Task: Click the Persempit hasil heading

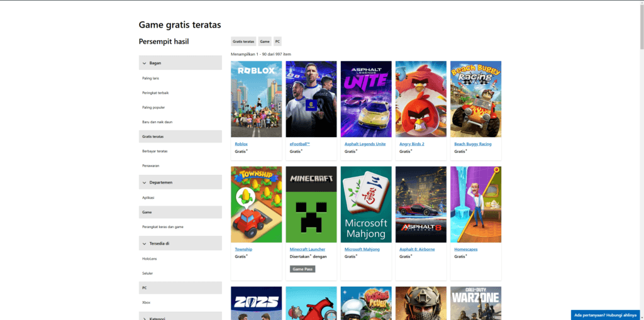Action: [164, 41]
